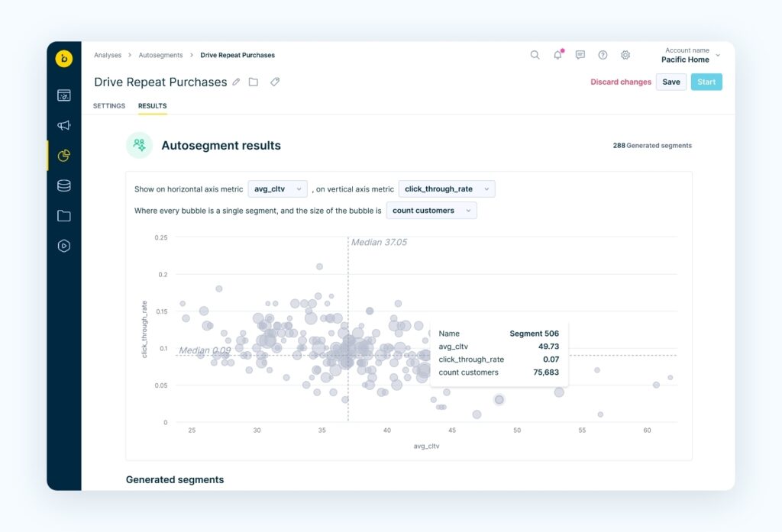Open the count customers bubble size dropdown

(x=431, y=210)
